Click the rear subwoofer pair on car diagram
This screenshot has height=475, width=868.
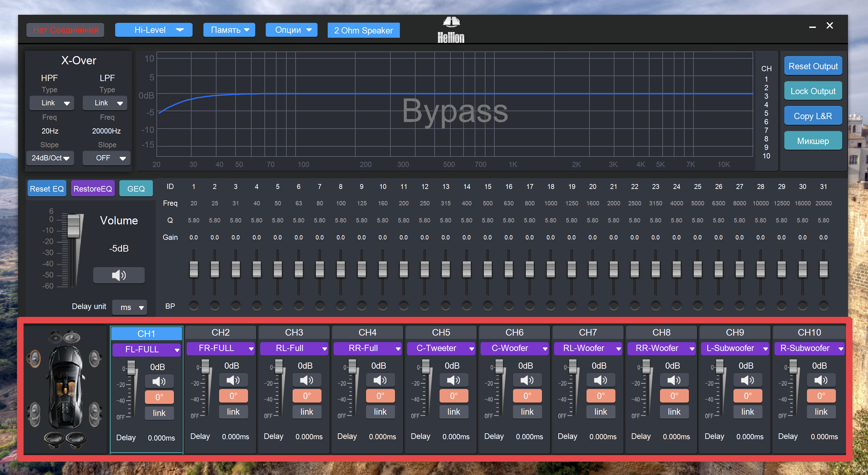click(x=65, y=439)
